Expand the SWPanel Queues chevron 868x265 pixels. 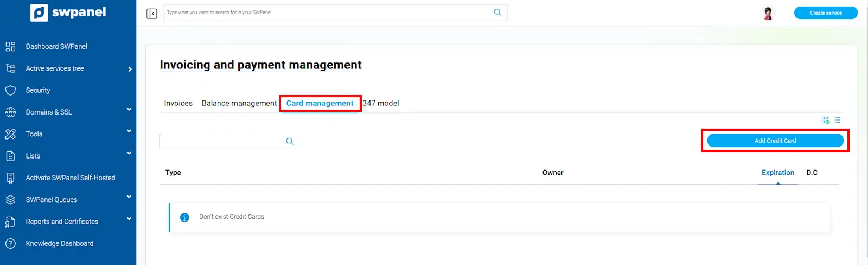tap(129, 197)
